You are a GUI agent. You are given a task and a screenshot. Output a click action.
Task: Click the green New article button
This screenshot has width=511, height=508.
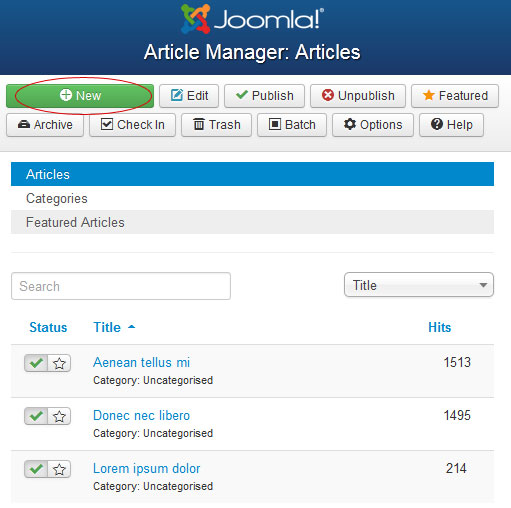pyautogui.click(x=80, y=96)
